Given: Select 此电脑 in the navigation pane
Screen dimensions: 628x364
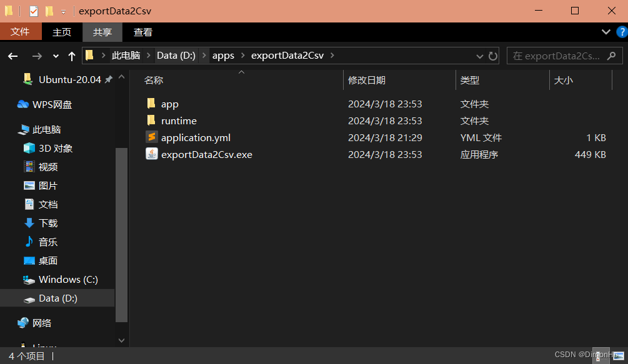Looking at the screenshot, I should point(46,130).
